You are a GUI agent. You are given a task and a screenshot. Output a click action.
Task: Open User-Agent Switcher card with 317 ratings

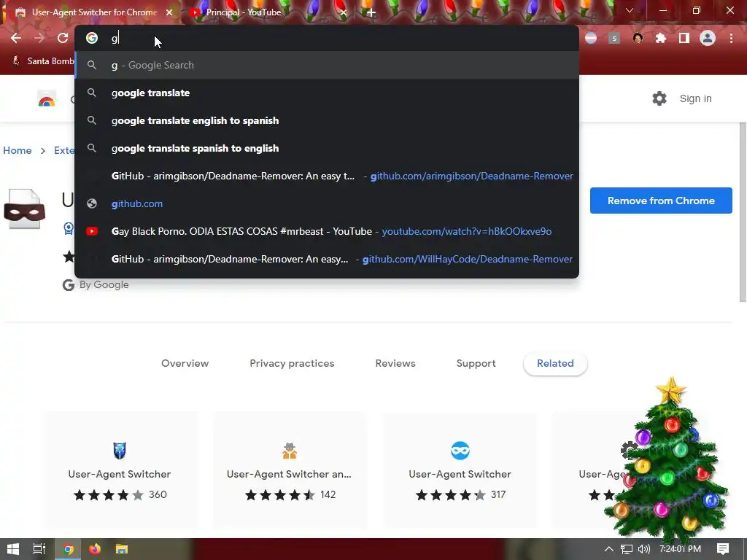click(x=460, y=470)
